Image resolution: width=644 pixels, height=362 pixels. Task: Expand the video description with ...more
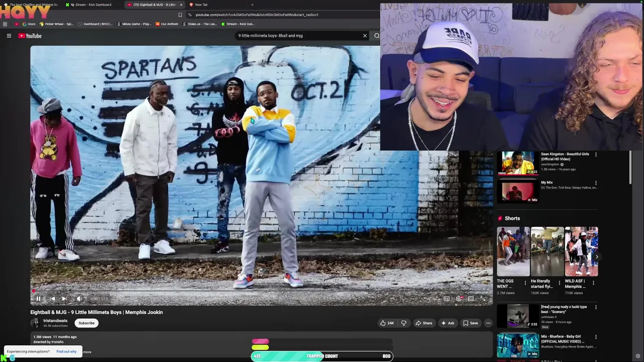pos(86,352)
